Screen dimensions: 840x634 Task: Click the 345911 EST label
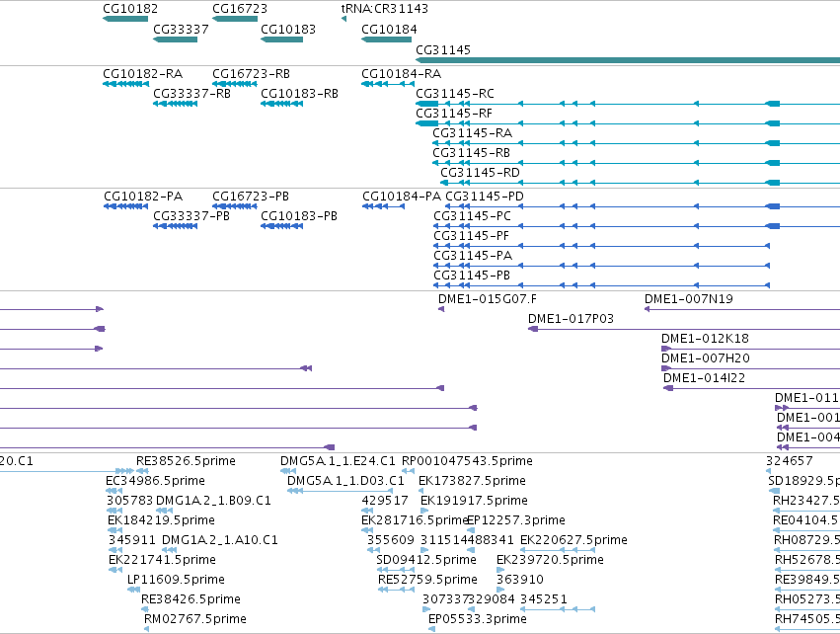[x=132, y=540]
